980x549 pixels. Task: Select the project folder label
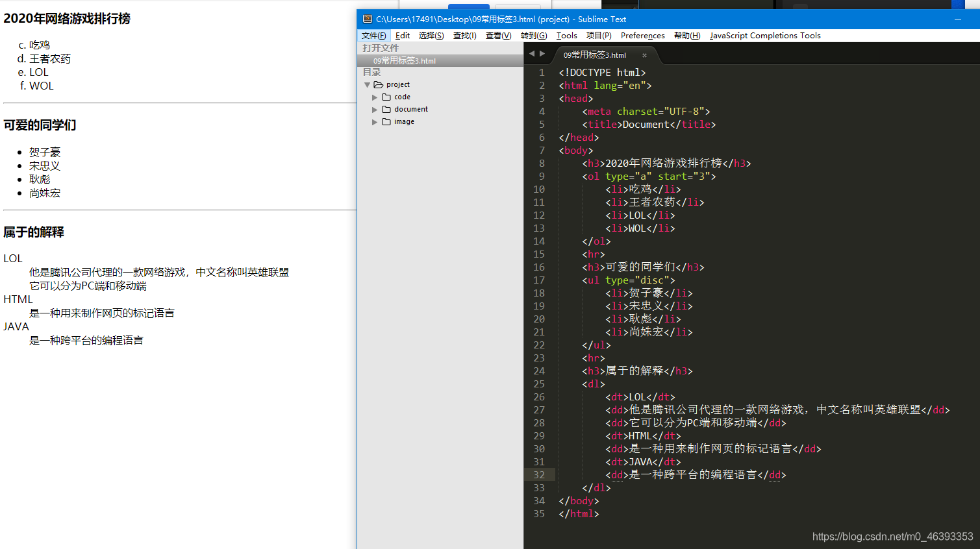point(398,84)
